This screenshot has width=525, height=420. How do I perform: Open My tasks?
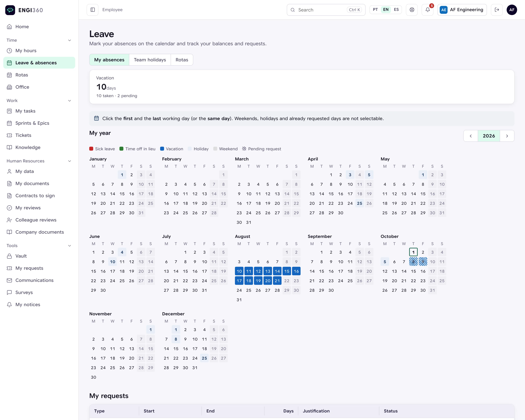tap(39, 111)
